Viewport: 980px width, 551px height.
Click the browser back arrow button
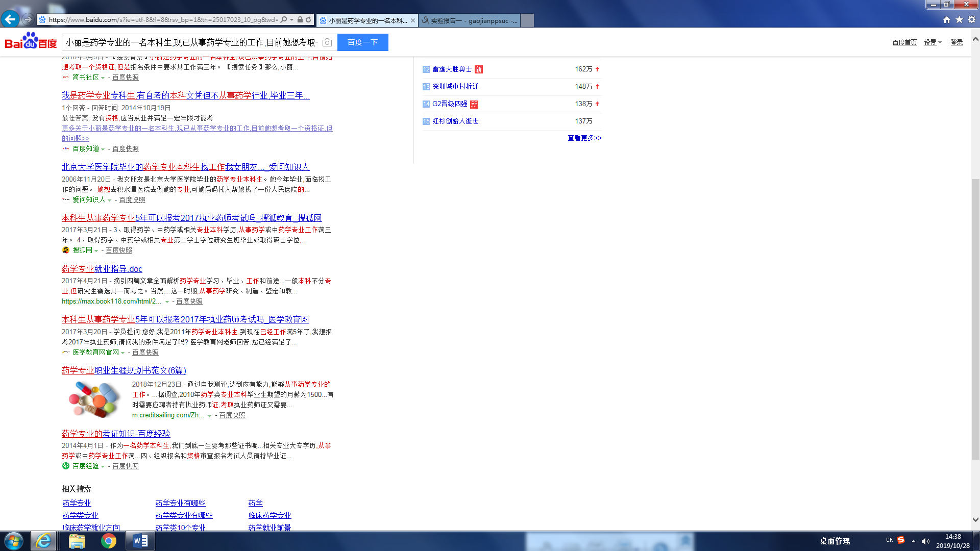(x=10, y=19)
